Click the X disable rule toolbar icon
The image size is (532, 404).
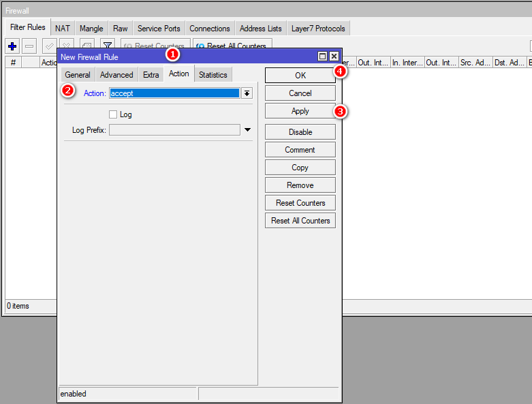pos(67,46)
